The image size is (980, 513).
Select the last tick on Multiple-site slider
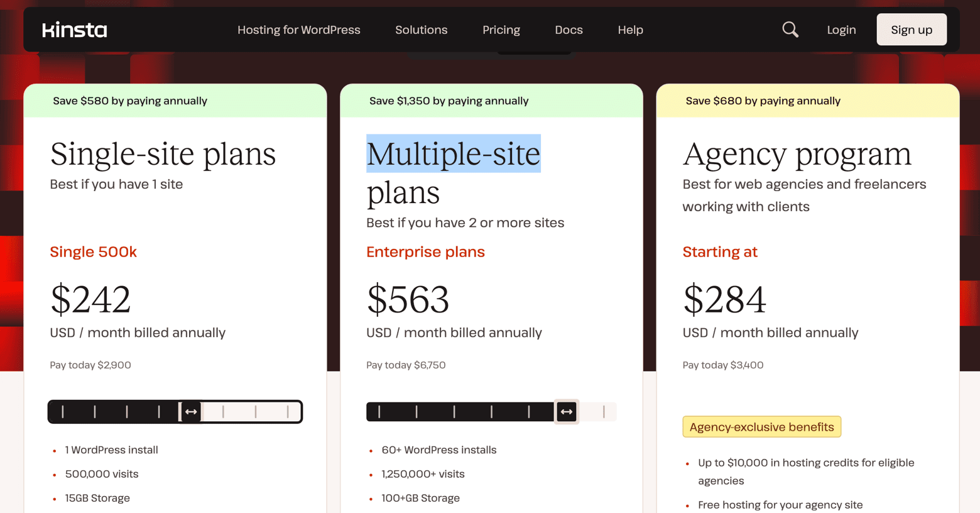[604, 412]
